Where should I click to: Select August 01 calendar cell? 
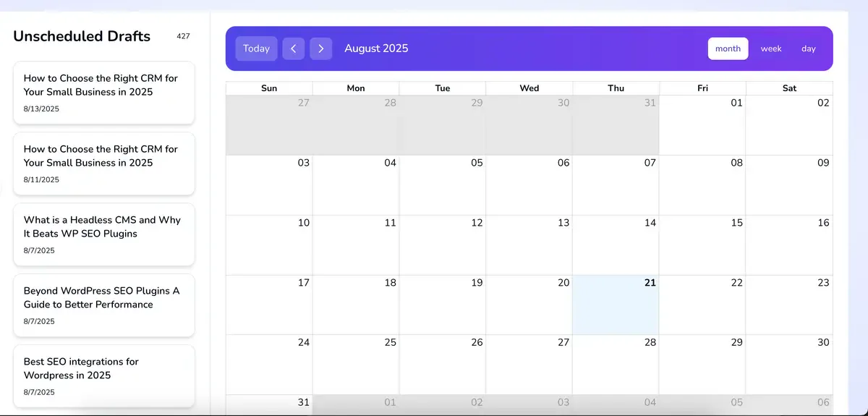(x=702, y=125)
